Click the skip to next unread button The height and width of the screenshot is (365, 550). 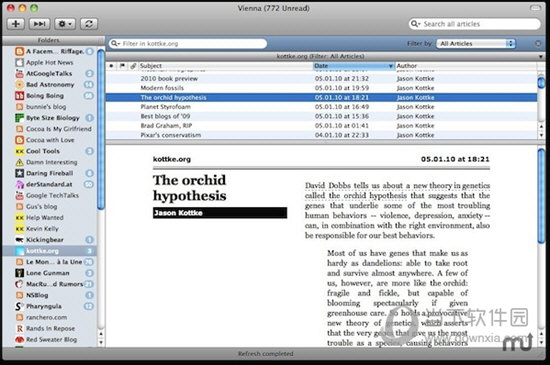(x=39, y=24)
